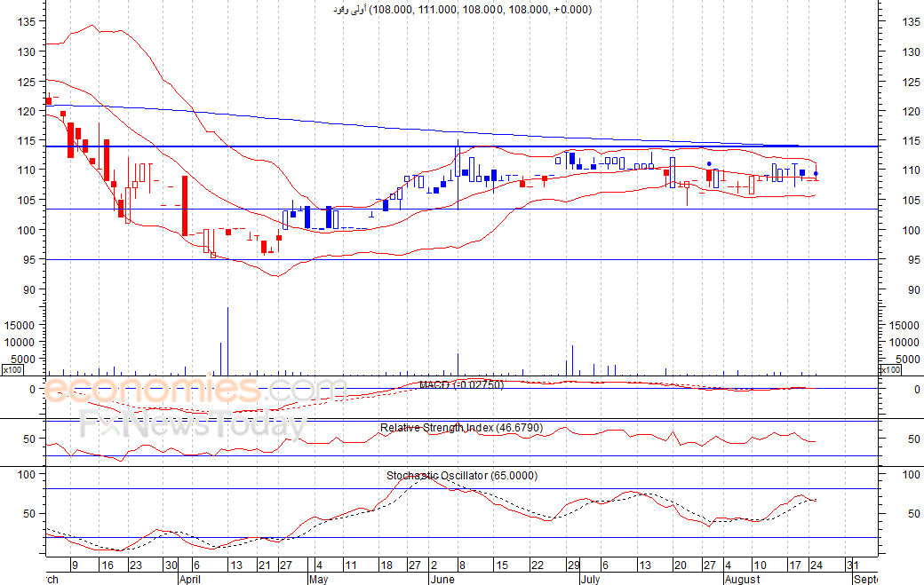The height and width of the screenshot is (585, 924).
Task: Click the MACD indicator label
Action: (x=461, y=384)
